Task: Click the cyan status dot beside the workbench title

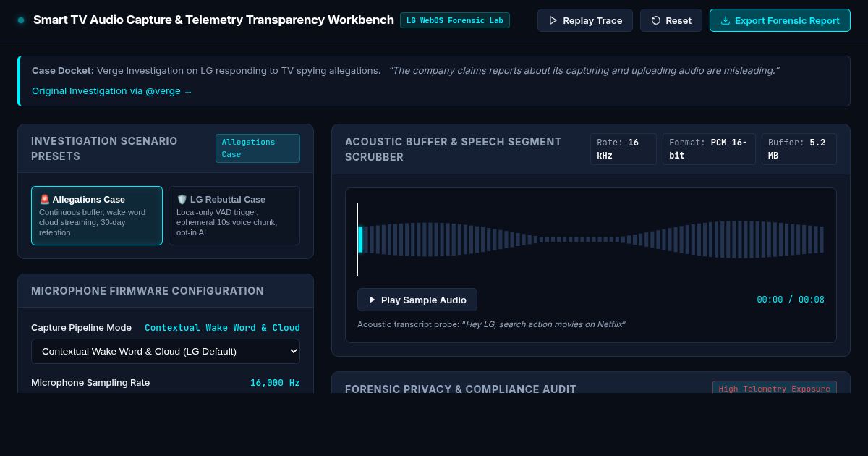Action: point(21,20)
